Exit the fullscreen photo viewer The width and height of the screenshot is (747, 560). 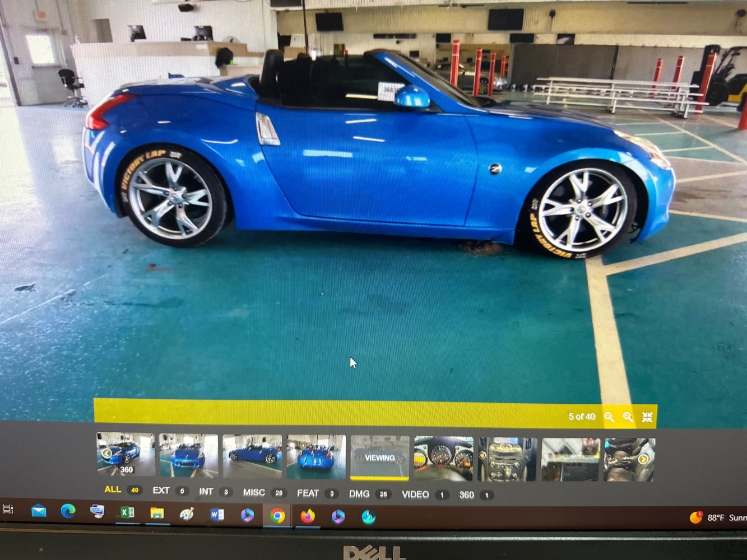(x=647, y=417)
